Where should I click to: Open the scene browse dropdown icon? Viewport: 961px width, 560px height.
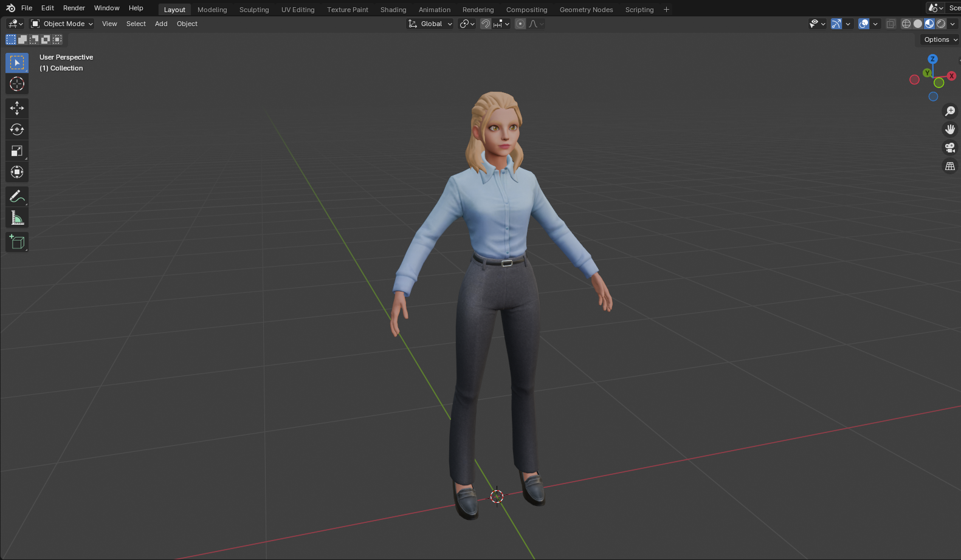tap(935, 8)
